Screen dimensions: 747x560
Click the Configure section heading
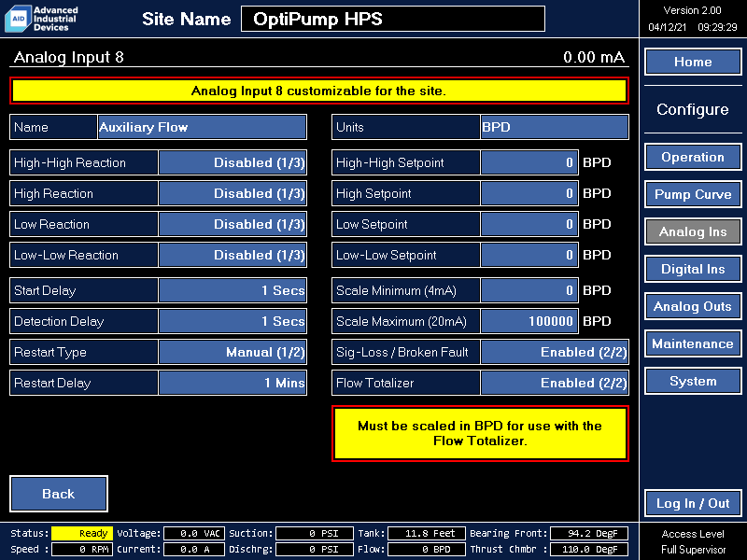point(693,109)
